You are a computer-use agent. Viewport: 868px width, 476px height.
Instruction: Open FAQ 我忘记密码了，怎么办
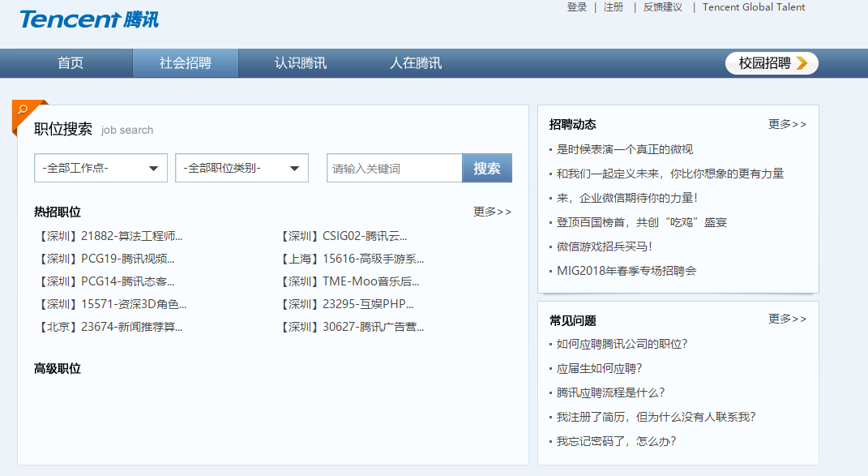[616, 442]
